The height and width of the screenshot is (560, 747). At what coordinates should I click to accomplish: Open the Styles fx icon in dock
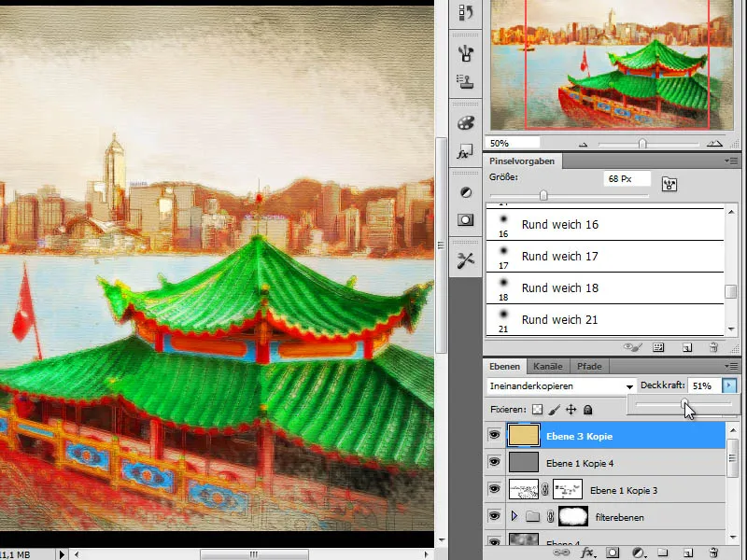click(465, 152)
